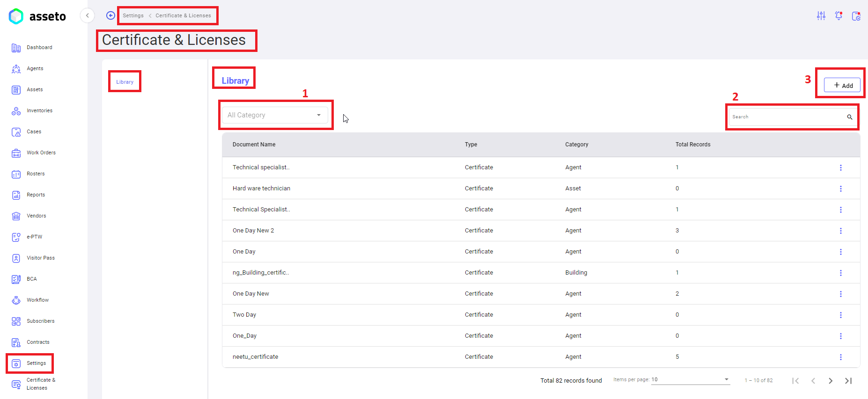Open three-dot menu for neetu_certificate row
Screen dimensions: 868x399
[x=840, y=357]
